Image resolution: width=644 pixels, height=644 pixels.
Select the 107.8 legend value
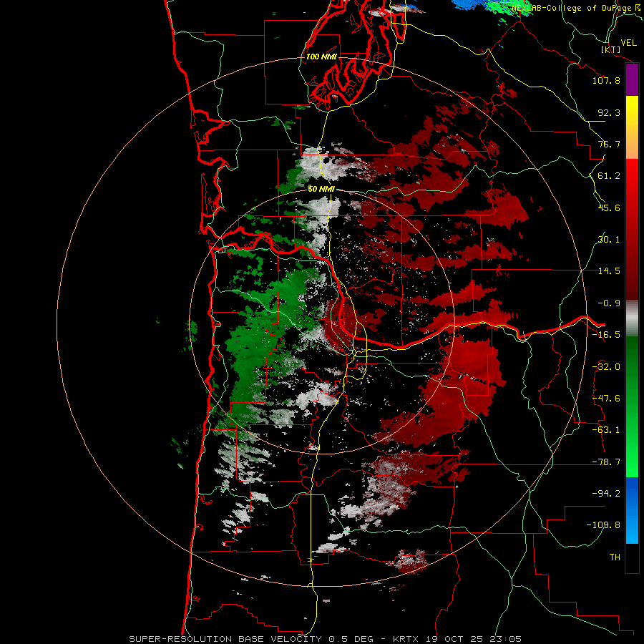[x=606, y=80]
